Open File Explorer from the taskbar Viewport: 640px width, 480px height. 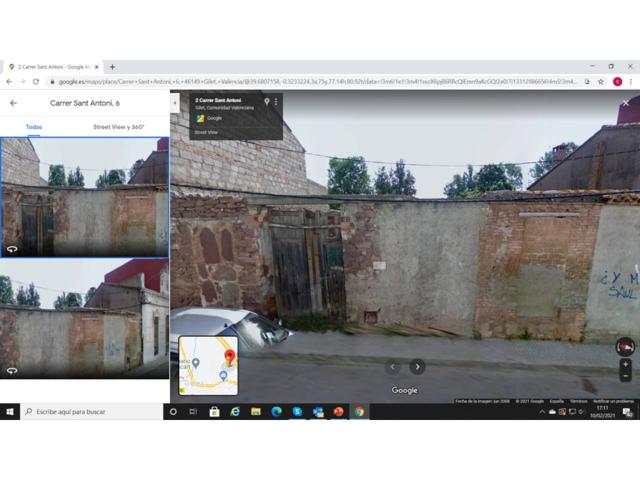point(256,412)
